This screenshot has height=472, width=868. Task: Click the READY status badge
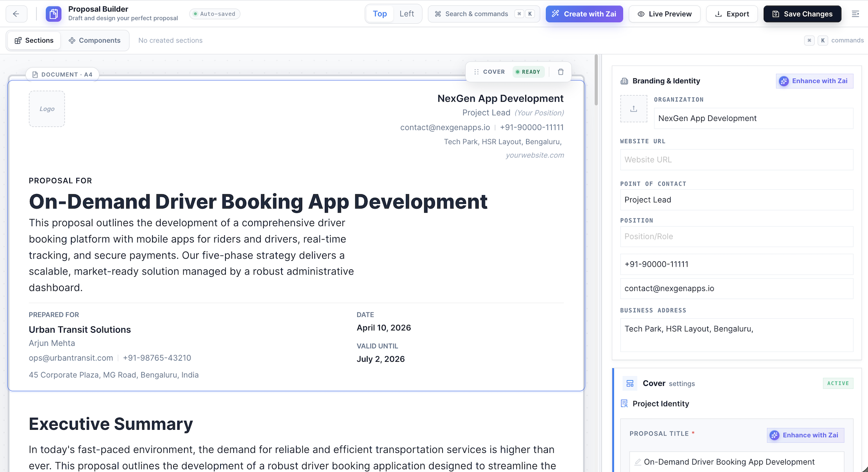pos(528,72)
